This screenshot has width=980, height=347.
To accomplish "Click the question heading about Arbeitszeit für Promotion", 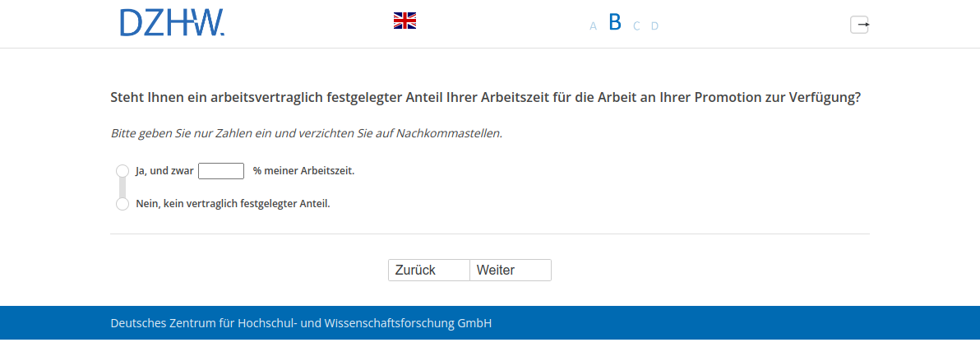I will pos(485,98).
